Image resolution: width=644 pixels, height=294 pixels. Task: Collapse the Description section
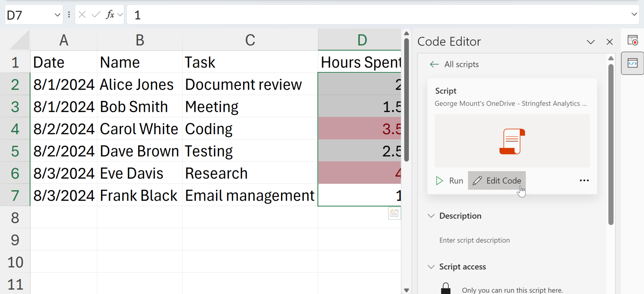431,216
